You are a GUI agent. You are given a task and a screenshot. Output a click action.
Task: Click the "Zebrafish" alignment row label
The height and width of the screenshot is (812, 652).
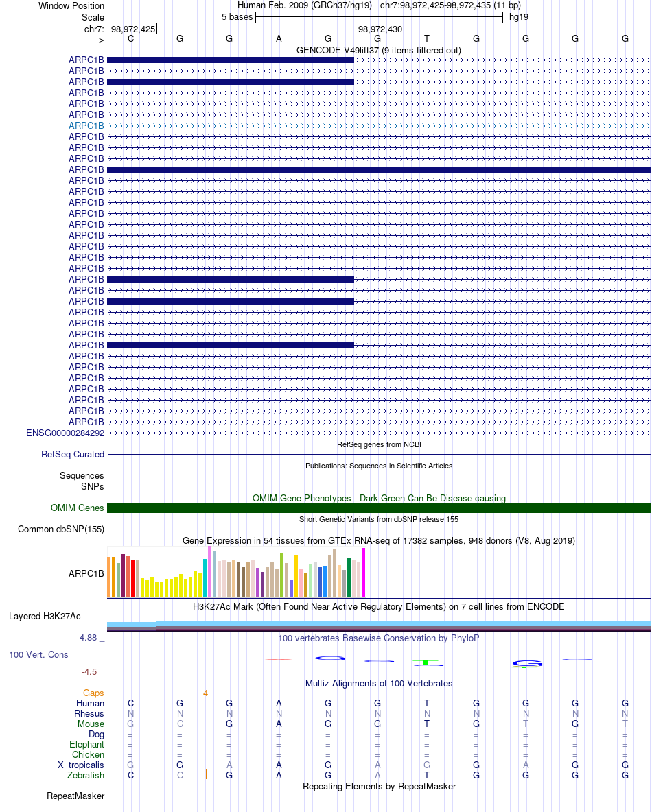(x=86, y=775)
